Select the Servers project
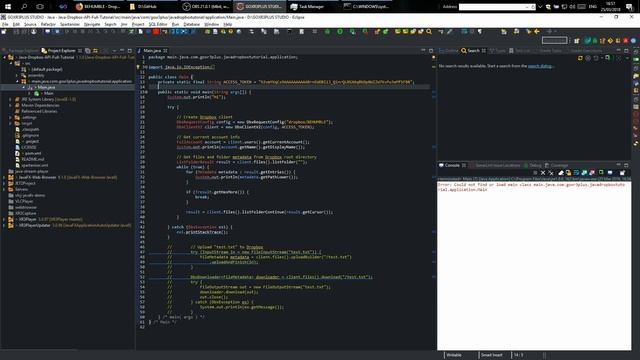 [21, 189]
